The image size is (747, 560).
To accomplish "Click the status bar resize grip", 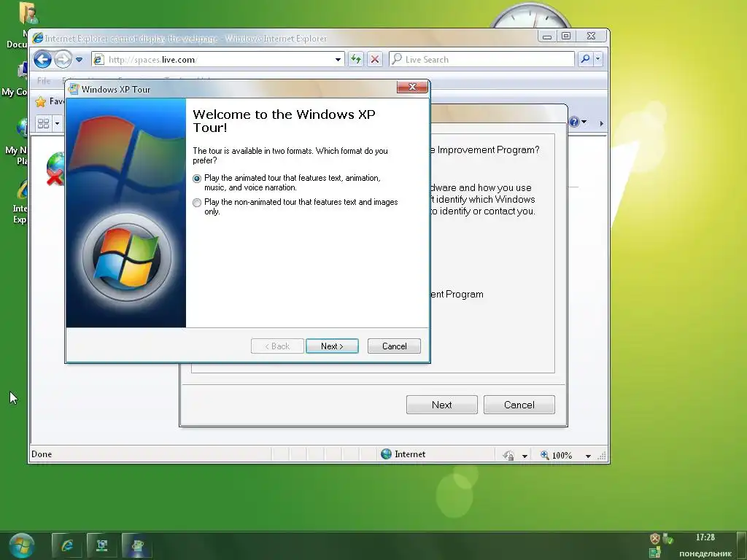I will (x=602, y=456).
